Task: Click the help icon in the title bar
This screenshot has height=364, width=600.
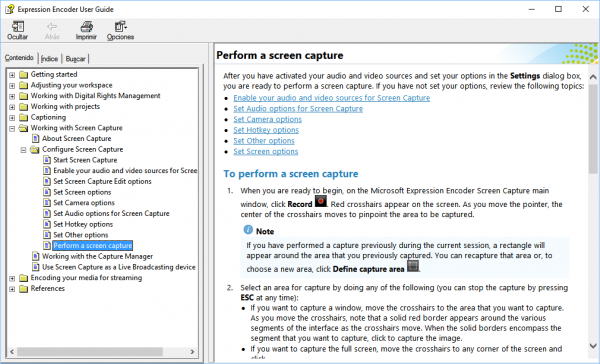Action: point(9,9)
